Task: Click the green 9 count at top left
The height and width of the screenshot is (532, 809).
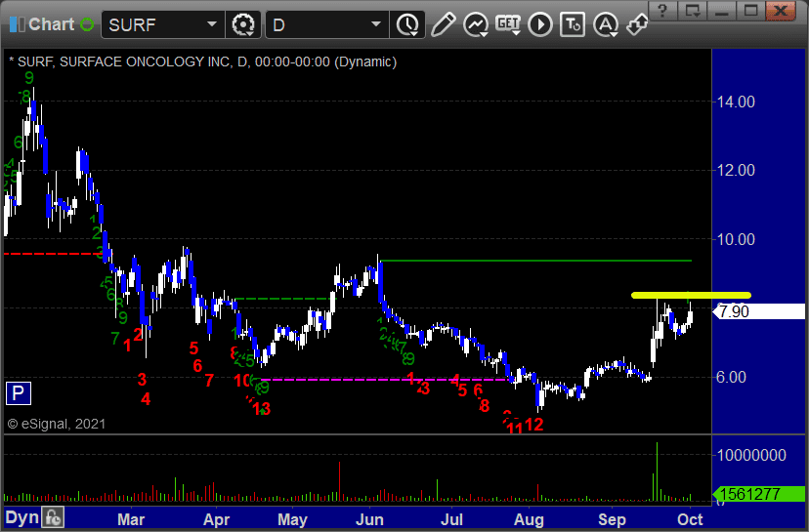Action: 29,78
